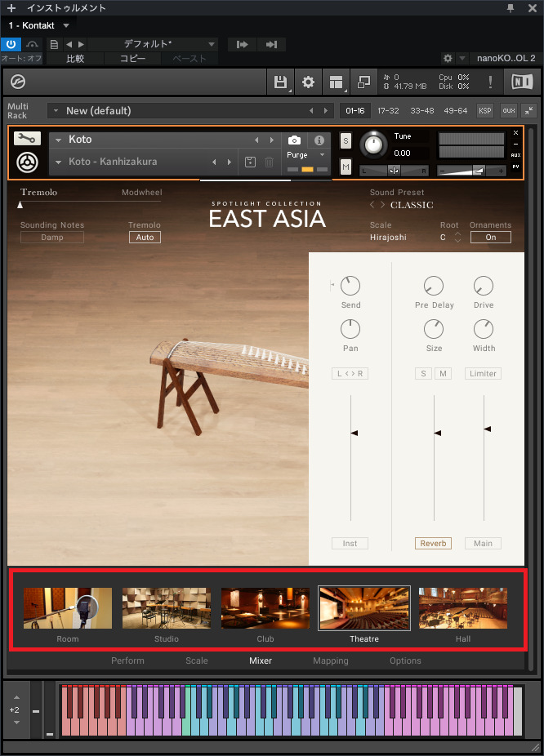Show instrument info icon
The width and height of the screenshot is (544, 756).
click(x=319, y=140)
